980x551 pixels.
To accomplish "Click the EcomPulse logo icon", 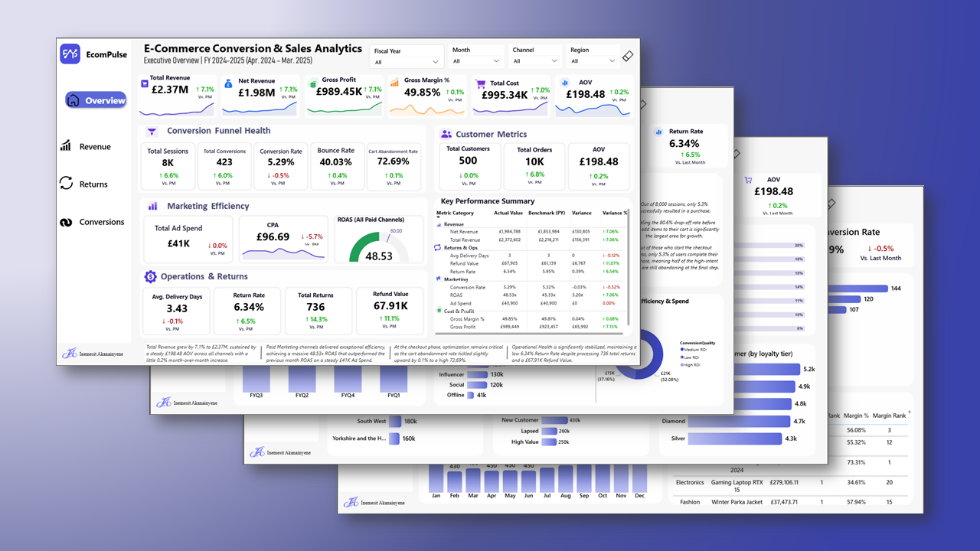I will 70,54.
